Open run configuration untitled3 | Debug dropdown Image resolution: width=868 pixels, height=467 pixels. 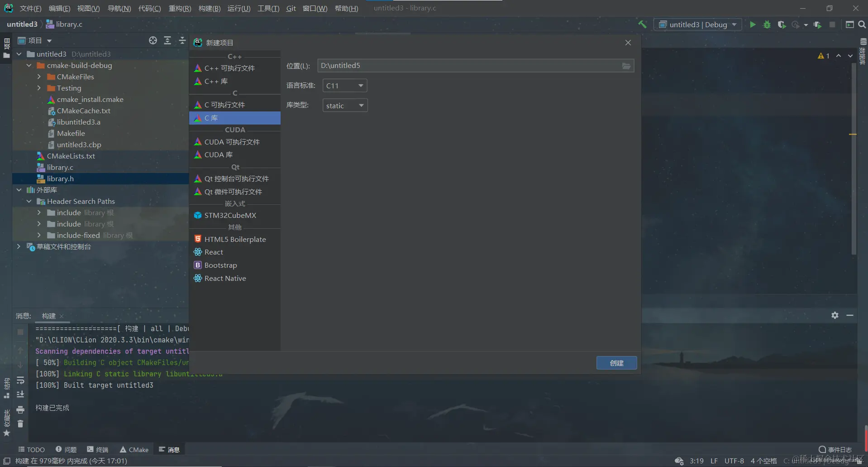[697, 24]
